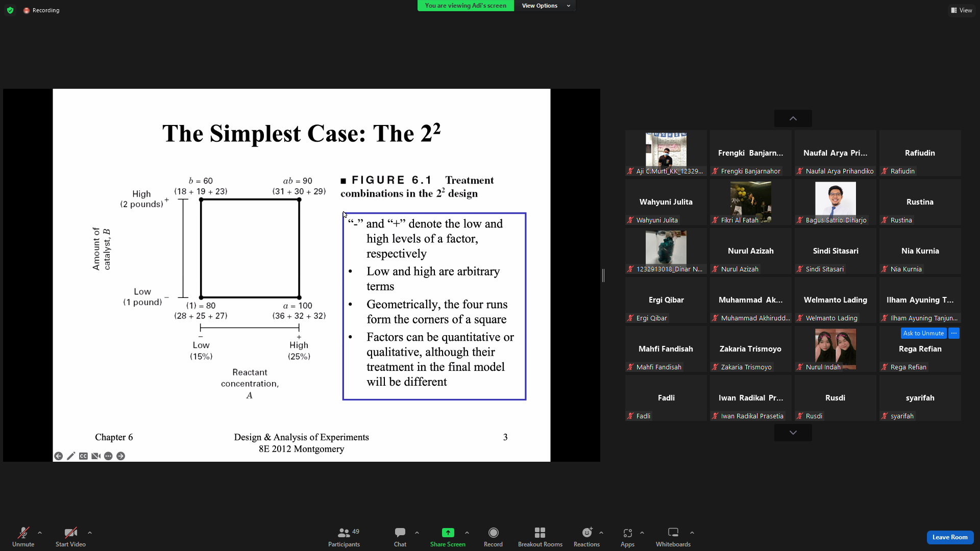Open the Chat panel

(x=400, y=537)
